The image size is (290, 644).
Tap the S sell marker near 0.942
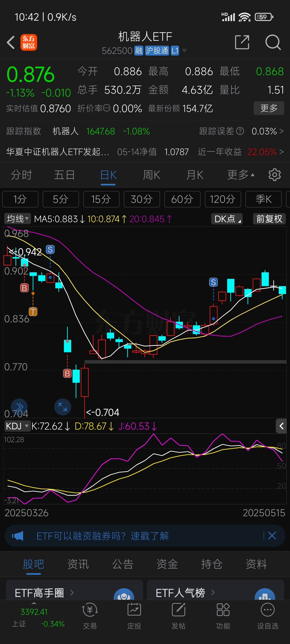(50, 250)
